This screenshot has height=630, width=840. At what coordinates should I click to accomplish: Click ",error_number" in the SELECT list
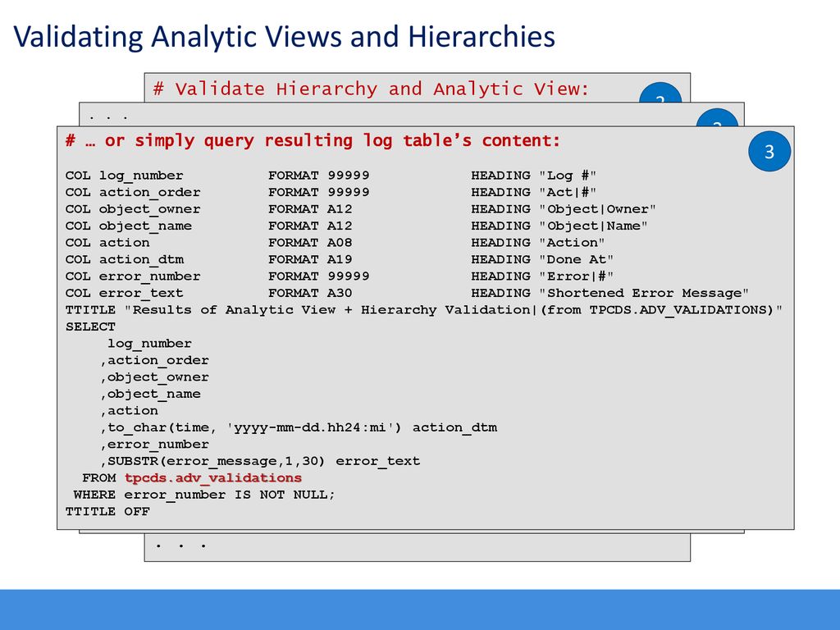[x=154, y=444]
